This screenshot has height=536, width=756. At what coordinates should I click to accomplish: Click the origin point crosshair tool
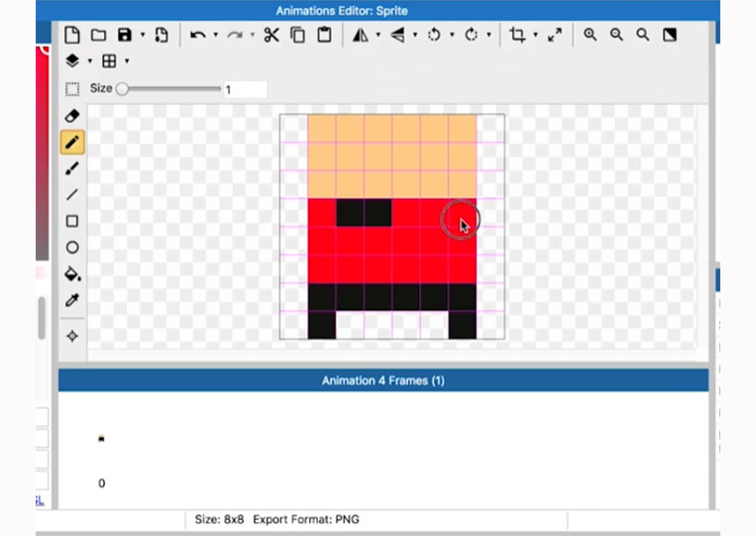(x=72, y=336)
